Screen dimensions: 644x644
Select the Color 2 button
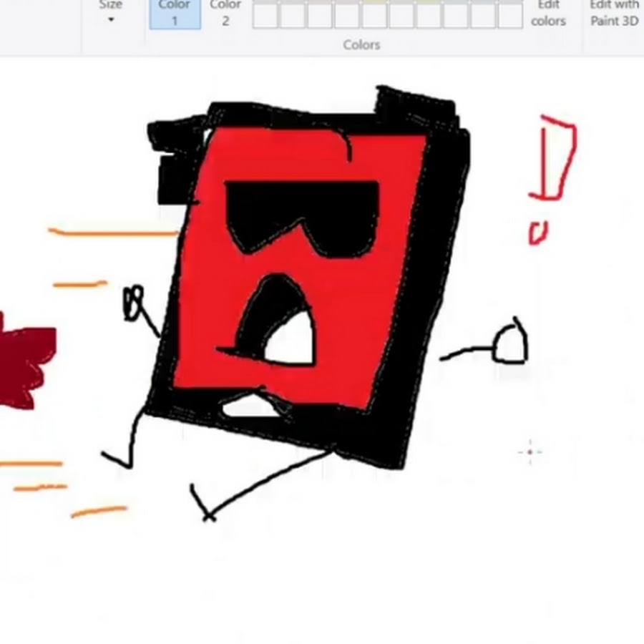click(225, 14)
